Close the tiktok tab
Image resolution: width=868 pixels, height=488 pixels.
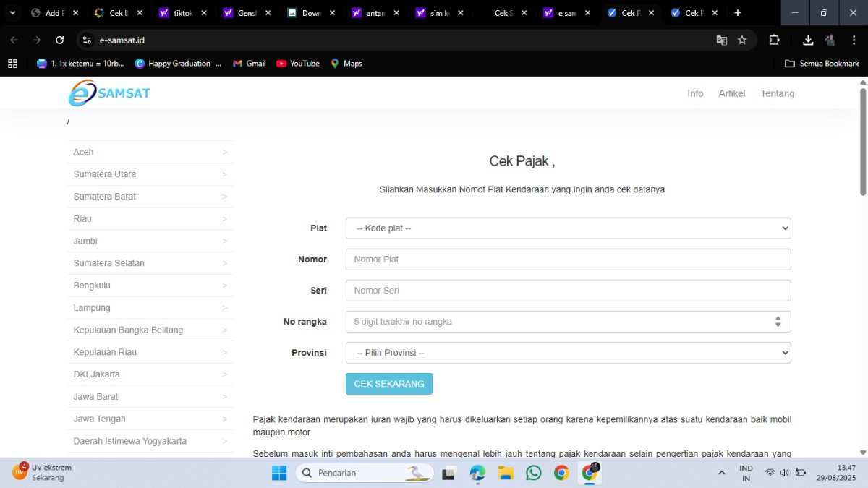tap(205, 13)
